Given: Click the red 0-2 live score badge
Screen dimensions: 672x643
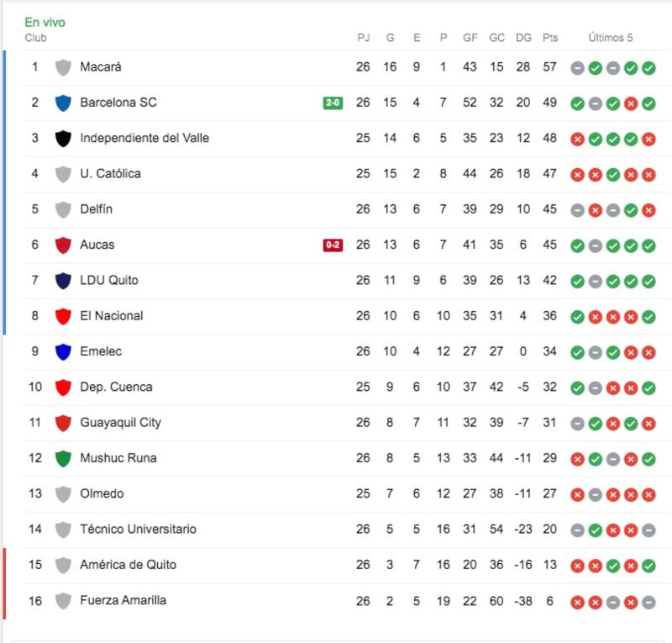Looking at the screenshot, I should [333, 245].
